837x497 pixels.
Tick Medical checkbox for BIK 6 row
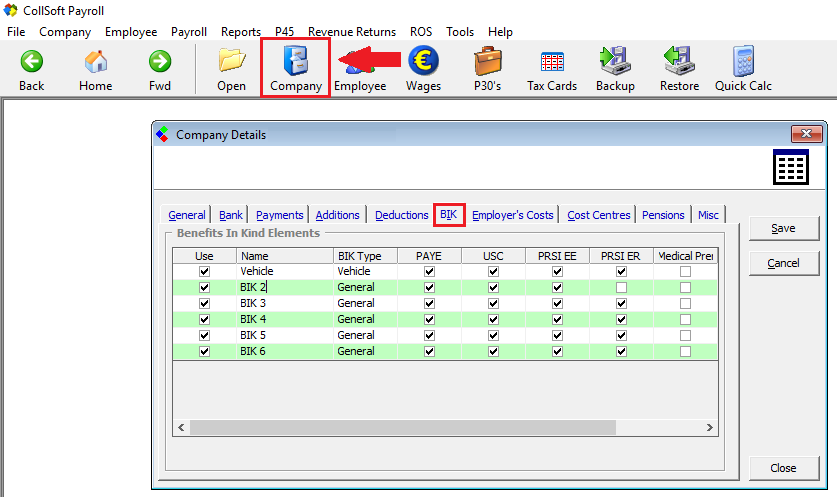pos(685,351)
